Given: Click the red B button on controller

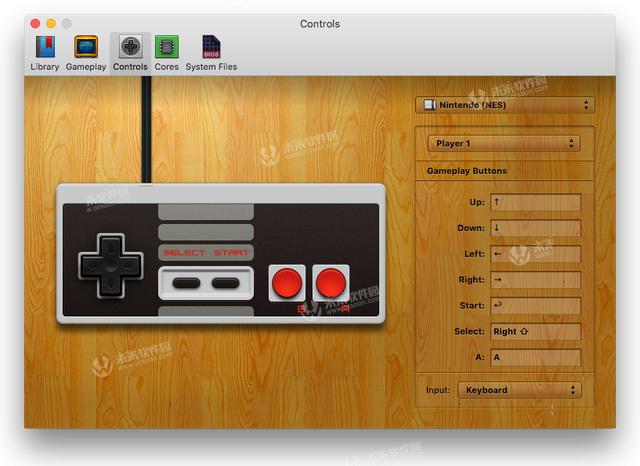Looking at the screenshot, I should (287, 283).
